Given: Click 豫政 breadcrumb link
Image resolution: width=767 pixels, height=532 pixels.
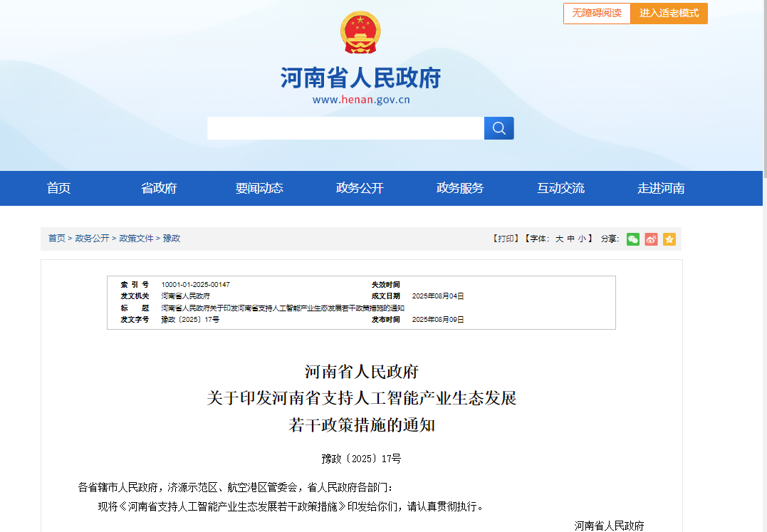Looking at the screenshot, I should point(172,239).
